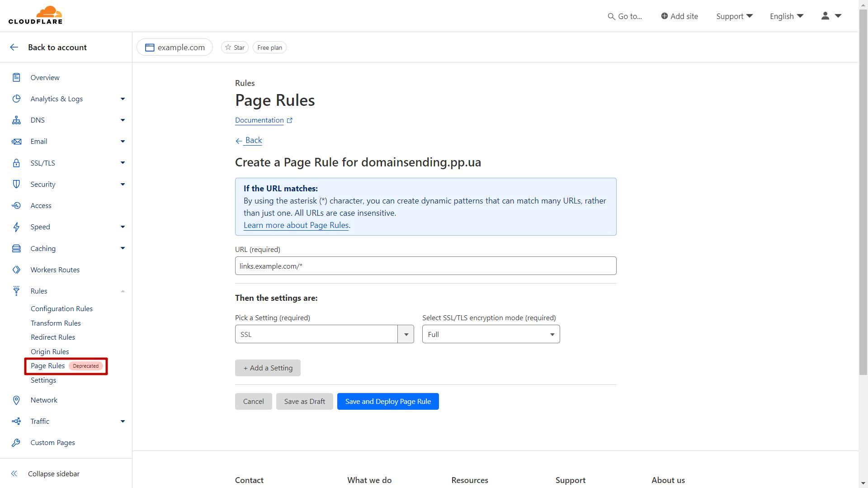868x488 pixels.
Task: Click the user account profile icon
Action: point(825,16)
